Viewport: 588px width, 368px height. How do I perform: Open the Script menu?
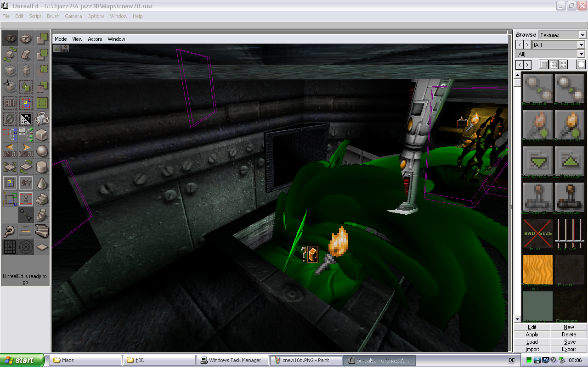(35, 16)
